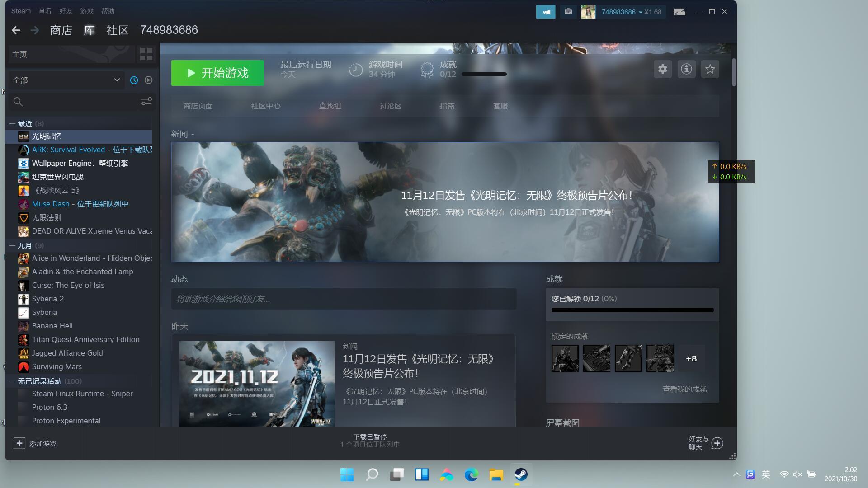Viewport: 868px width, 488px height.
Task: Open Task View on taskbar
Action: (396, 474)
